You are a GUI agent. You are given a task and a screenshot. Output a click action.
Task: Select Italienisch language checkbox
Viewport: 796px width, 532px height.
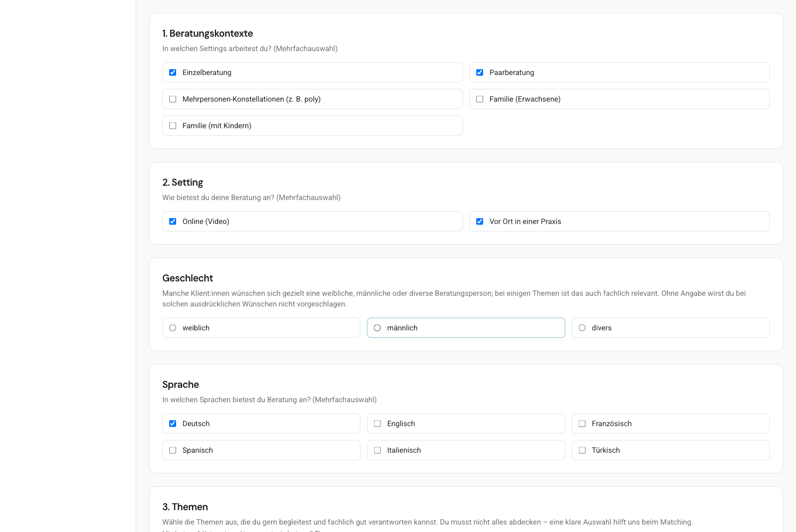tap(377, 450)
